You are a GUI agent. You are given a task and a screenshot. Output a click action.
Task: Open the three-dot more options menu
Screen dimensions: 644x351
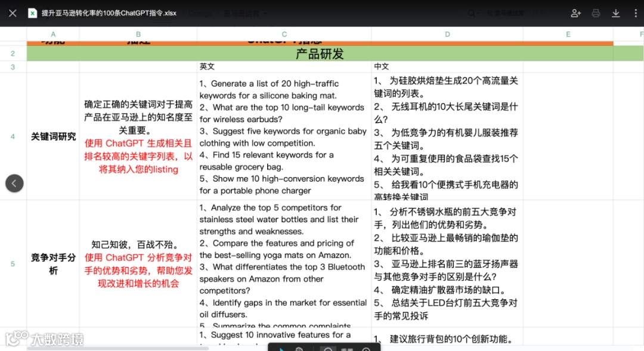[x=636, y=13]
